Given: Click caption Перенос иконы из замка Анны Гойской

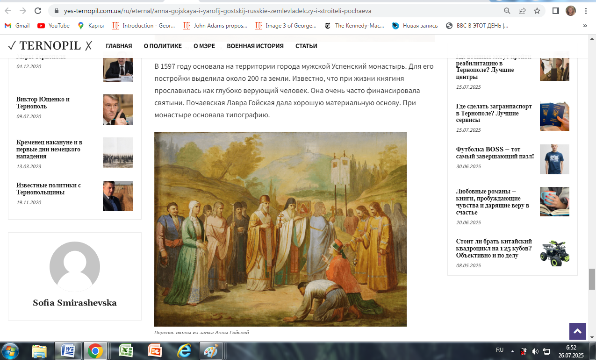Looking at the screenshot, I should pos(201,333).
